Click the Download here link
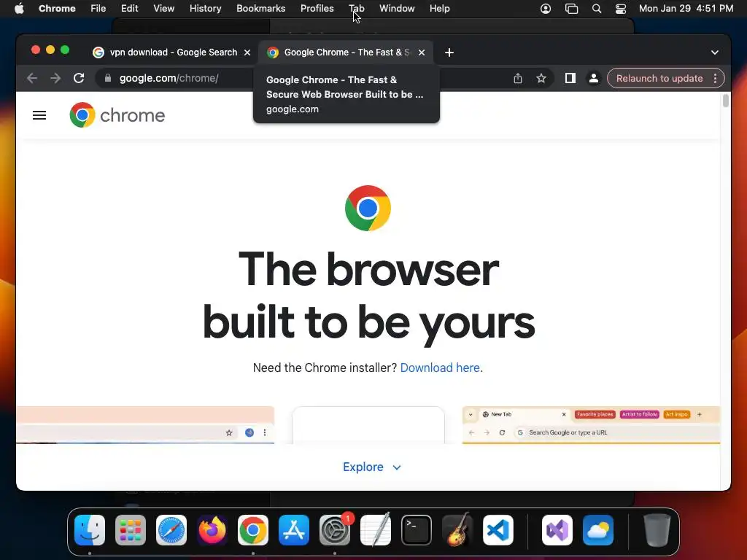747x560 pixels. 440,367
